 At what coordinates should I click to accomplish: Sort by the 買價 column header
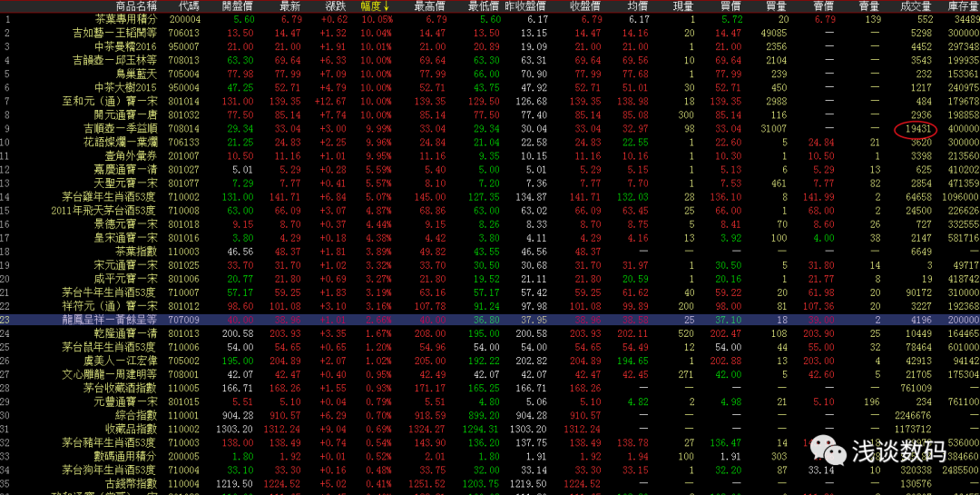(x=730, y=6)
